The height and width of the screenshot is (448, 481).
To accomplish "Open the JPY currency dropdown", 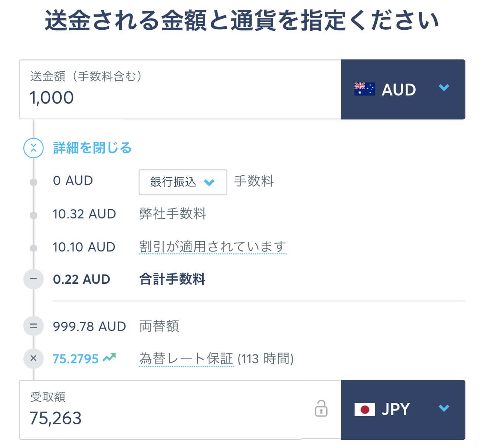I will (403, 410).
